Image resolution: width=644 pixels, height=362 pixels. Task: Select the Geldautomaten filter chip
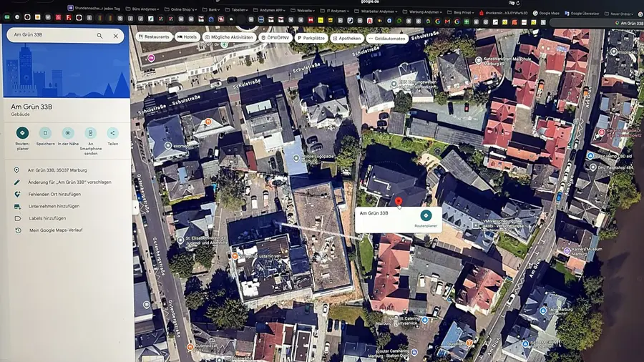386,39
